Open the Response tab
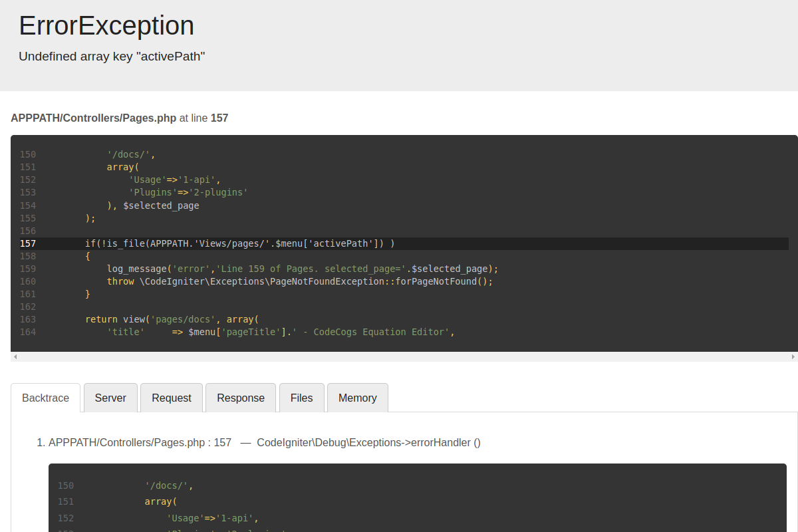Image resolution: width=798 pixels, height=532 pixels. click(241, 398)
